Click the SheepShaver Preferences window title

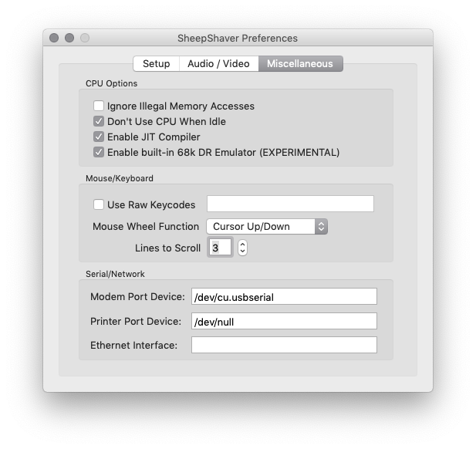[x=238, y=39]
